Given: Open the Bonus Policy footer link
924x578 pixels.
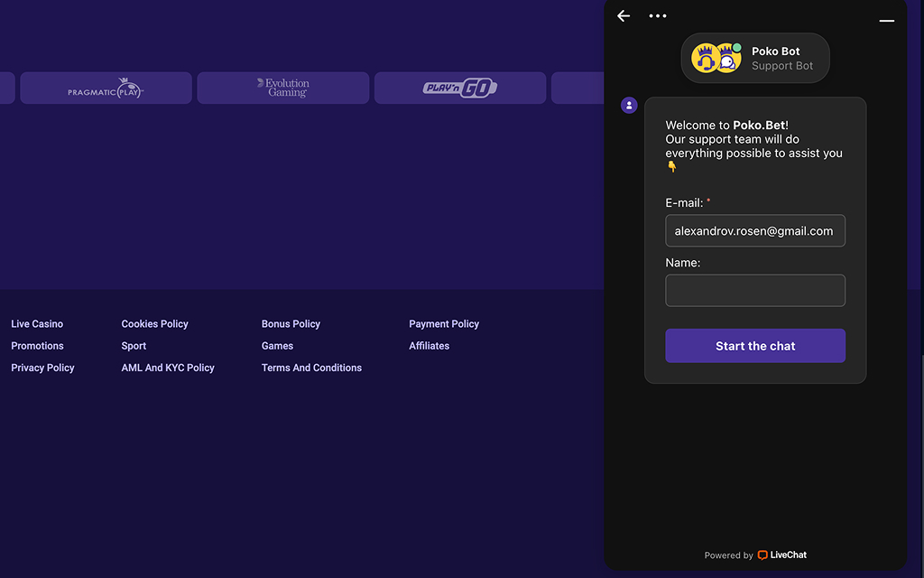Looking at the screenshot, I should (291, 324).
